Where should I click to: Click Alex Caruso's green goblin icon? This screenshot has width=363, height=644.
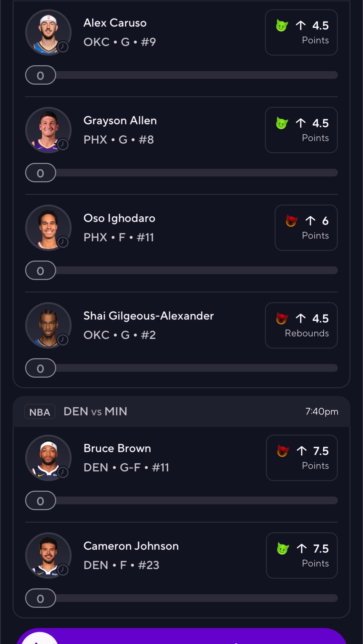tap(282, 25)
